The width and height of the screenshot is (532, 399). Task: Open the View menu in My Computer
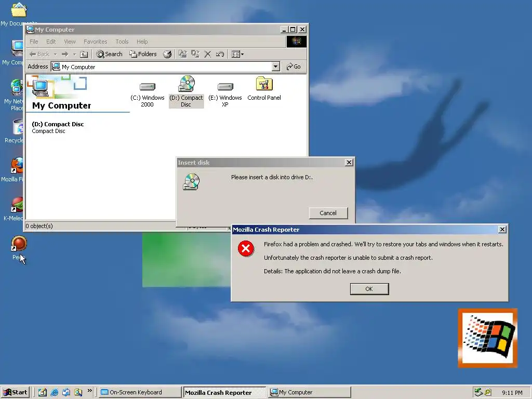coord(70,42)
